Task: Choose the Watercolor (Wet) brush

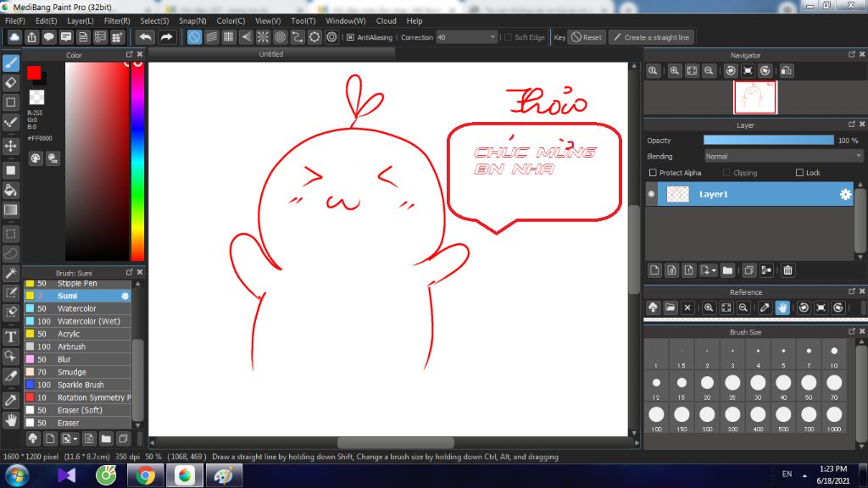Action: click(x=78, y=321)
